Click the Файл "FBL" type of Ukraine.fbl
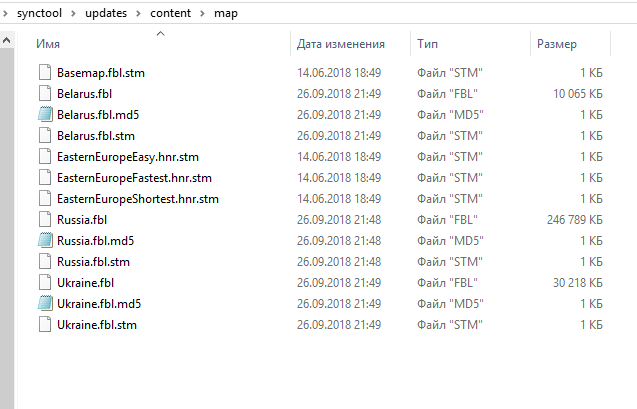Screen dimensions: 637x409 click(x=447, y=283)
